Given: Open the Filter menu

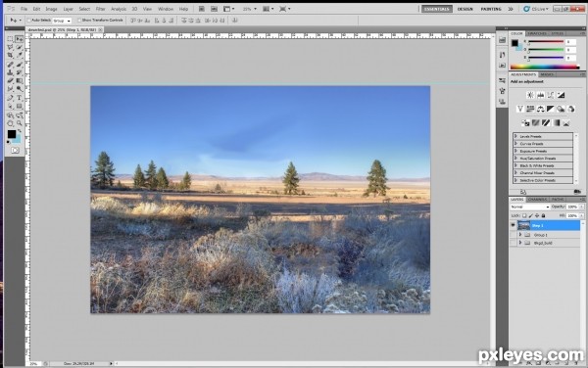Looking at the screenshot, I should [x=100, y=9].
